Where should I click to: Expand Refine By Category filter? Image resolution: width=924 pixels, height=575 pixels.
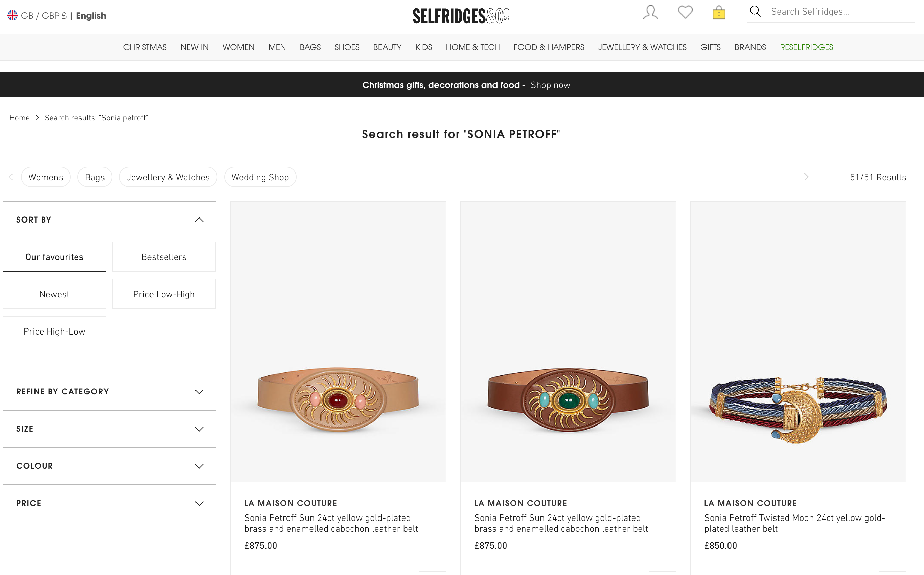[x=199, y=392]
